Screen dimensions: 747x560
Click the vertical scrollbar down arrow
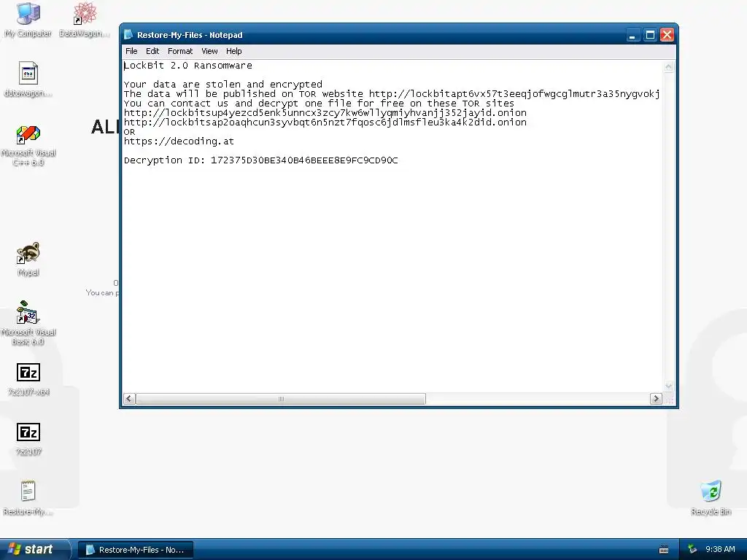point(668,386)
